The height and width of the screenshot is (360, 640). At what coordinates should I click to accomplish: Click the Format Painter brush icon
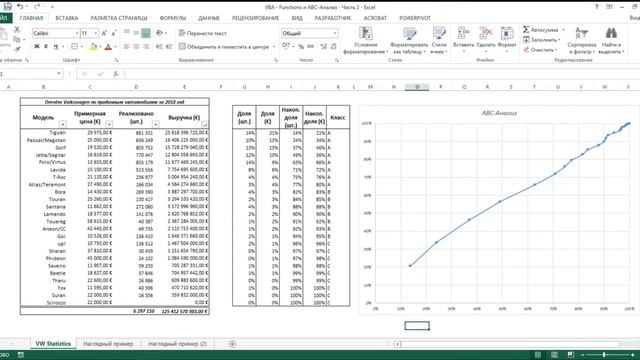(17, 49)
